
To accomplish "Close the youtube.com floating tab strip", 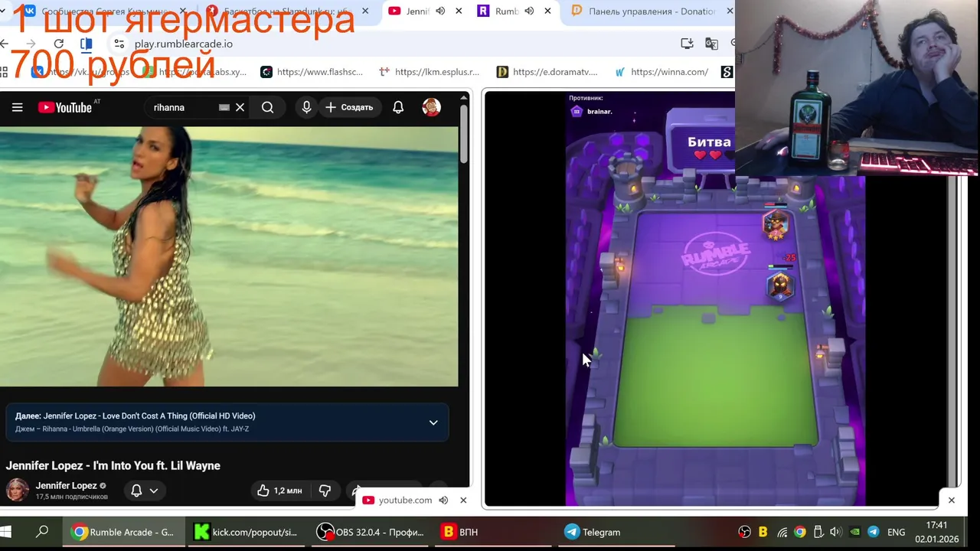I will click(463, 500).
